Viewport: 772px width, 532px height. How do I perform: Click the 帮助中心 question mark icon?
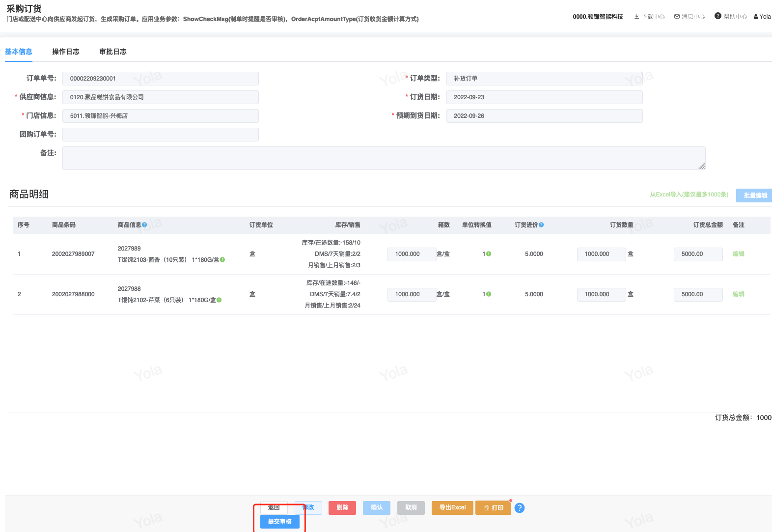click(x=717, y=16)
